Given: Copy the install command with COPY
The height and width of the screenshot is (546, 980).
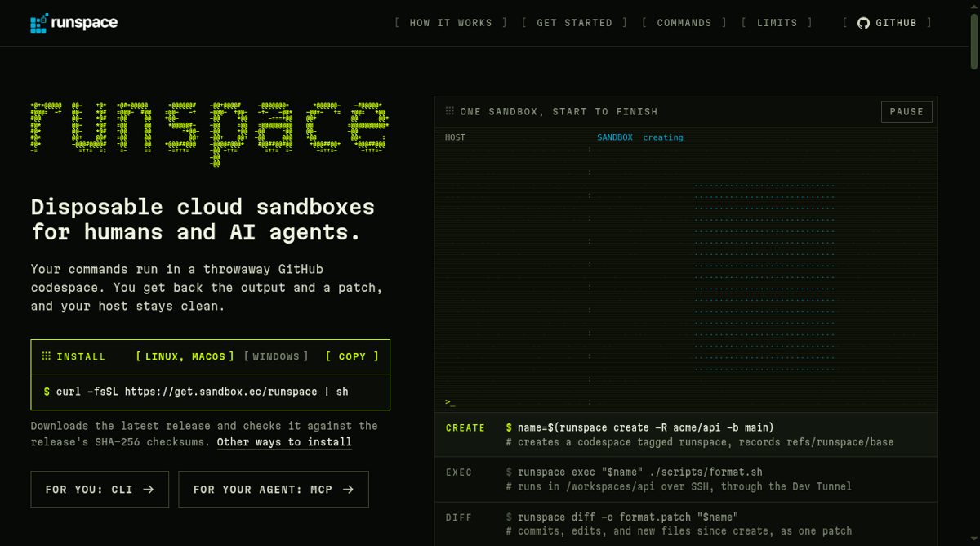Looking at the screenshot, I should click(352, 356).
